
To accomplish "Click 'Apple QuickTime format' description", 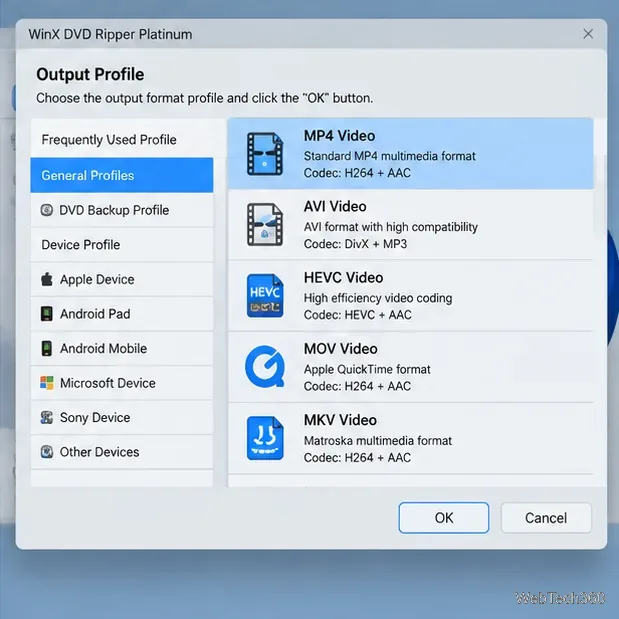I will [x=367, y=369].
